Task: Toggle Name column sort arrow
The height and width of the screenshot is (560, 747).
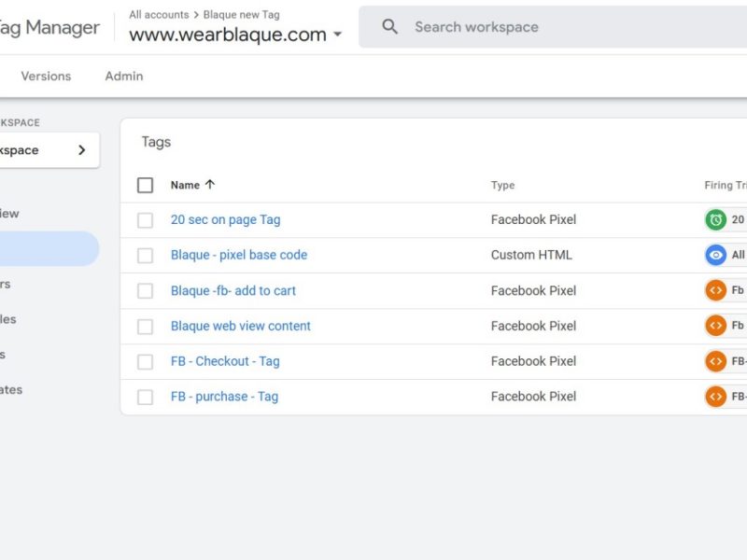Action: click(x=210, y=184)
